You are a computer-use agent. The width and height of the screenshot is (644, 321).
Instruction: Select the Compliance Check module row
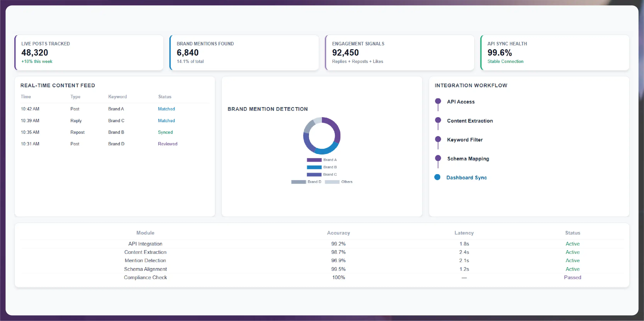[x=322, y=278]
